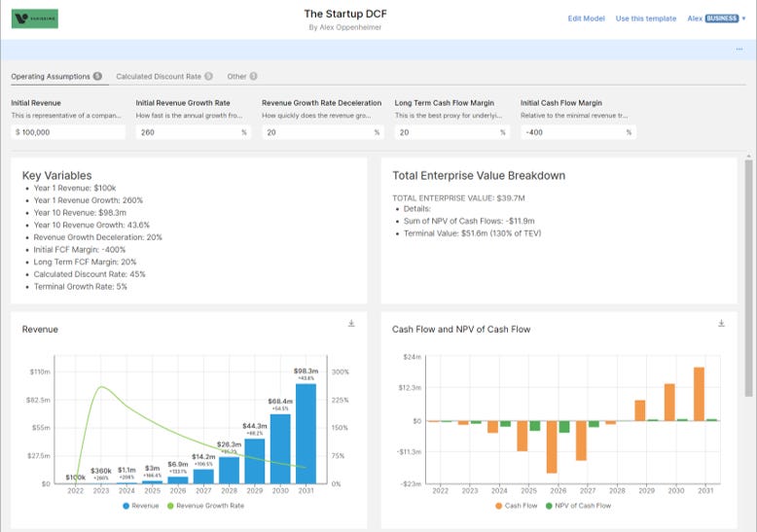Open the three-dots menu in blue banner
This screenshot has width=757, height=532.
pos(739,50)
